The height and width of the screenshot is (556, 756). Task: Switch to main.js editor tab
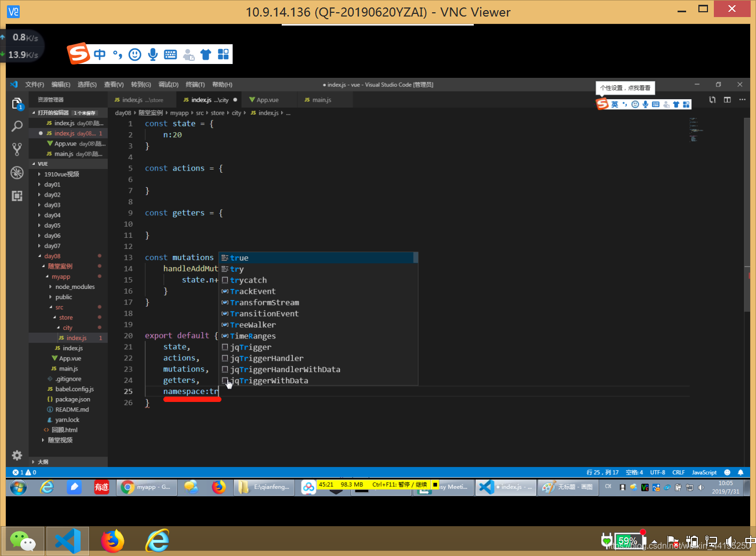click(321, 100)
